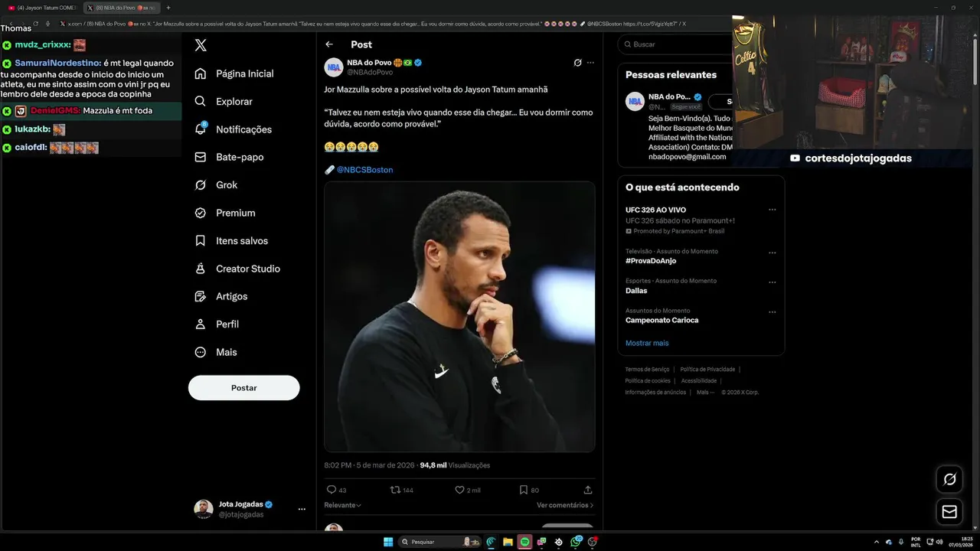Open the Termos de Serviço footer link
The height and width of the screenshot is (551, 980).
coord(647,370)
